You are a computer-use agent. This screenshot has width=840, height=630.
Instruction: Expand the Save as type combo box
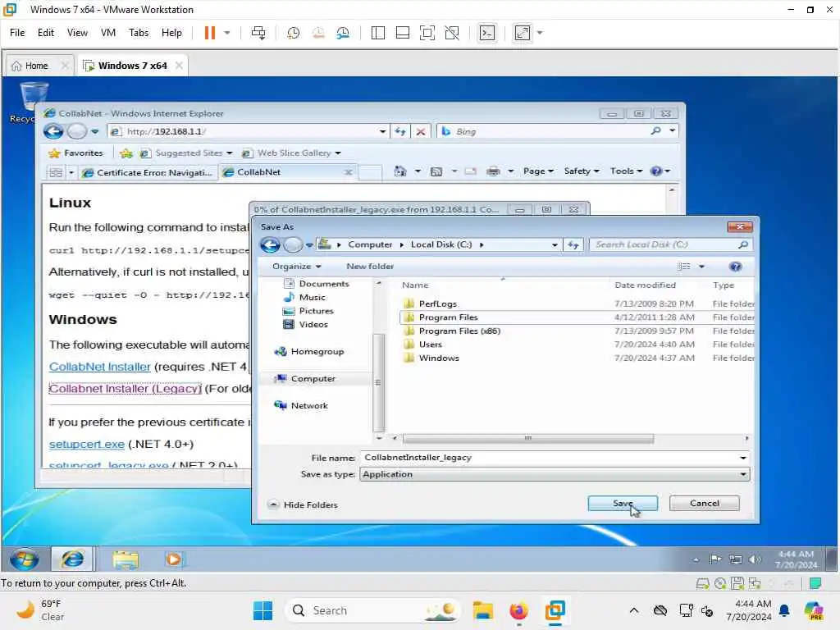coord(743,474)
